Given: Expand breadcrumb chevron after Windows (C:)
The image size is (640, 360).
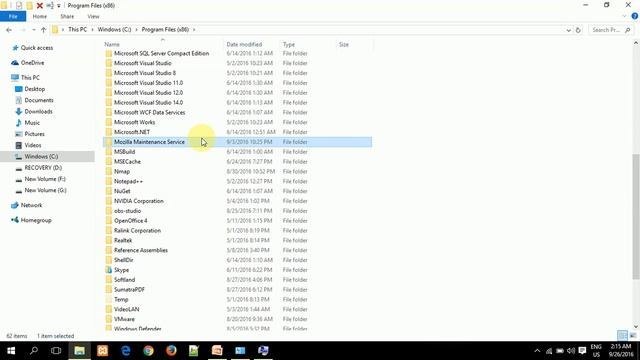Looking at the screenshot, I should coord(136,30).
